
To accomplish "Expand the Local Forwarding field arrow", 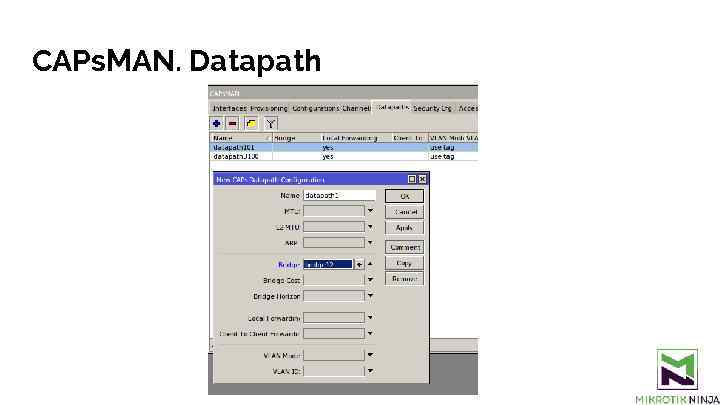I will pos(370,317).
